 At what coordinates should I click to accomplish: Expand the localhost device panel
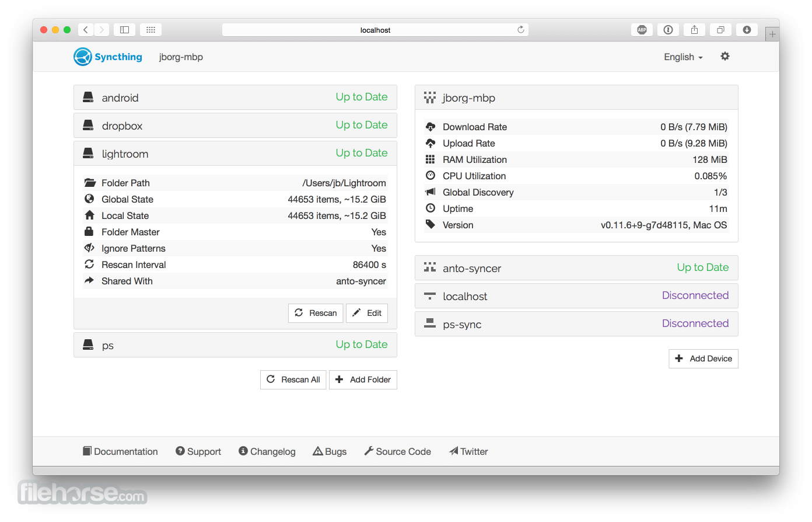[576, 296]
